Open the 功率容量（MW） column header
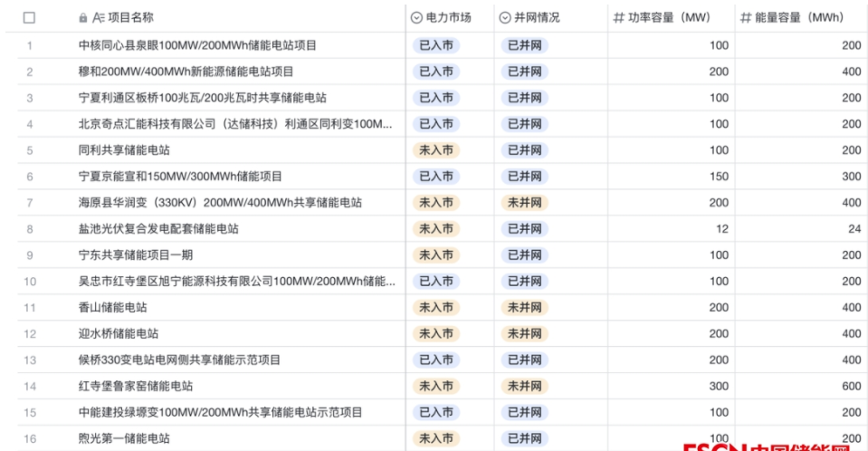Viewport: 868px width, 451px height. [671, 18]
